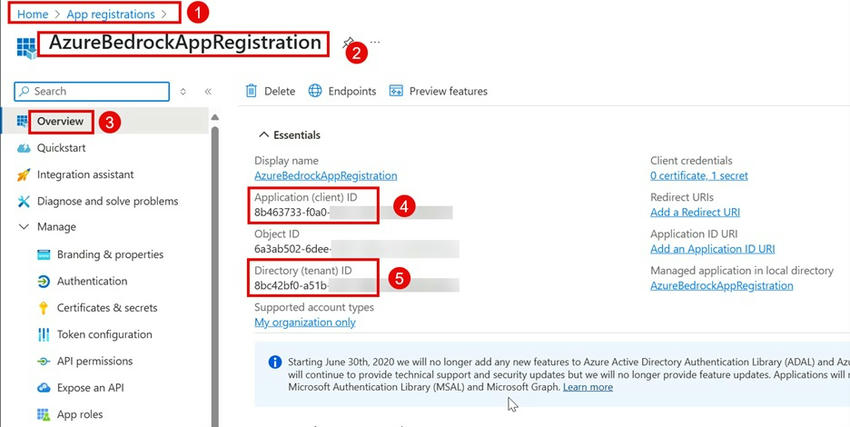Open App roles
Image resolution: width=850 pixels, height=427 pixels.
point(80,415)
